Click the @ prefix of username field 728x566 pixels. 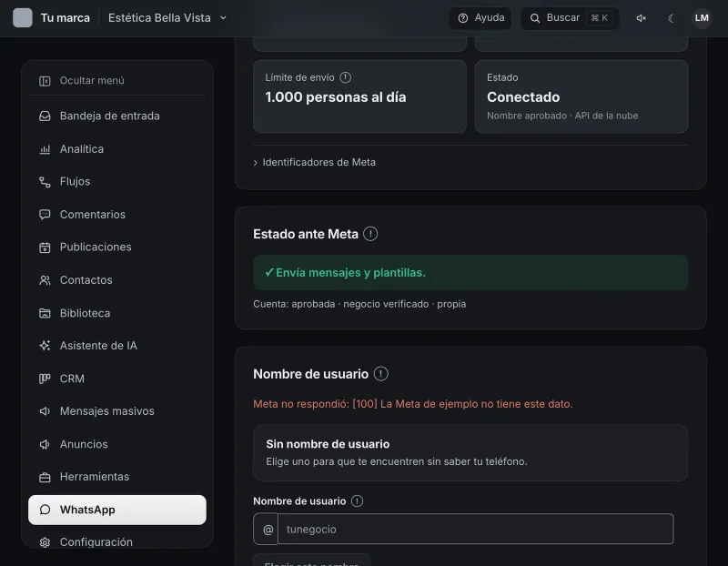point(266,529)
